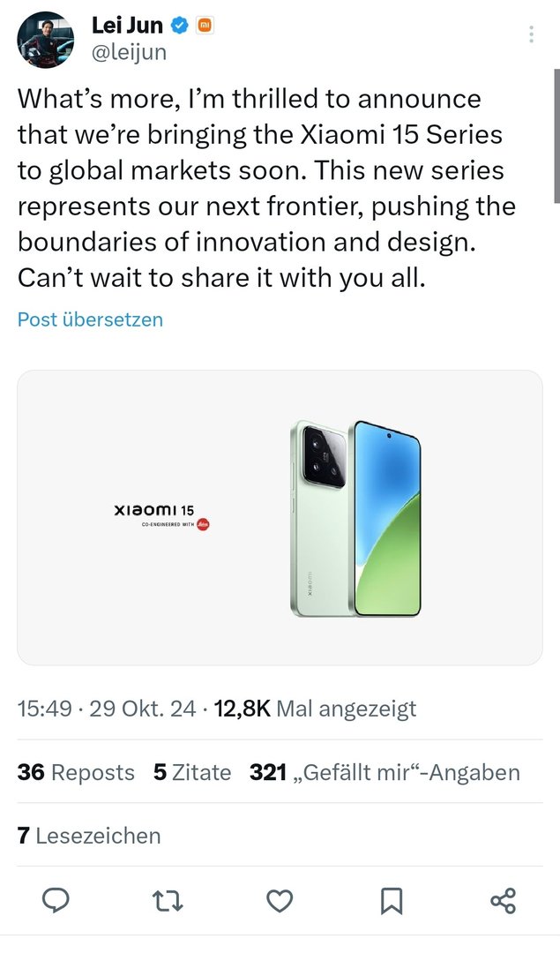Open the Lei Jun display name
The image size is (560, 953).
[x=127, y=25]
